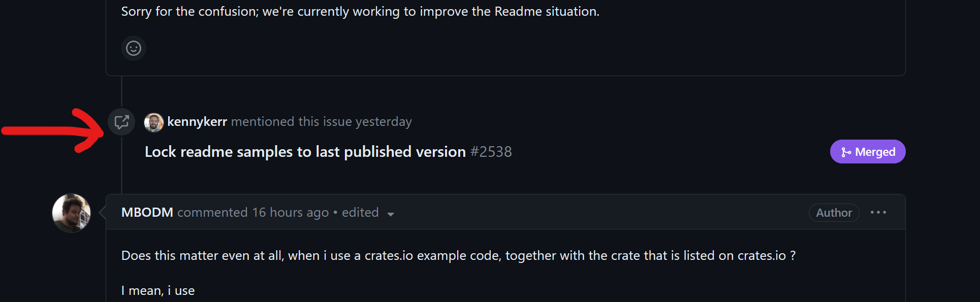The width and height of the screenshot is (980, 302).
Task: Click the 16 hours ago timestamp link
Action: click(291, 212)
